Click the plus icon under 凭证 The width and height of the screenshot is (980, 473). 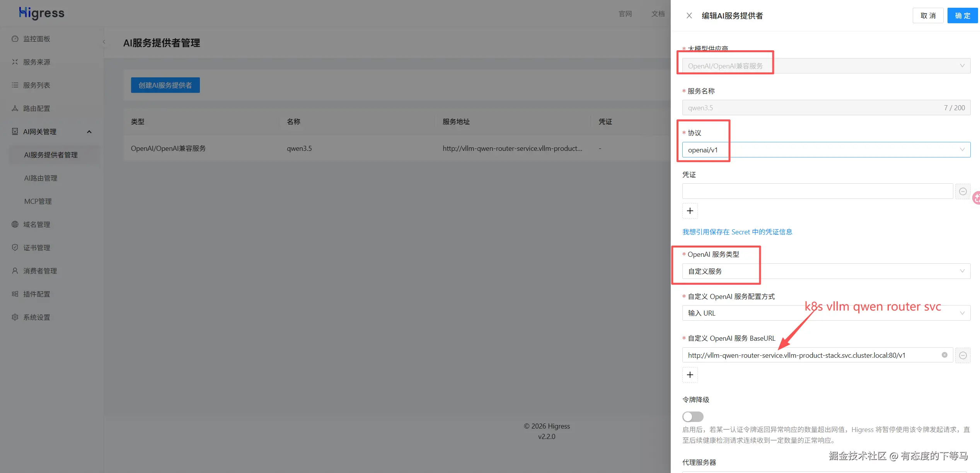pos(690,211)
